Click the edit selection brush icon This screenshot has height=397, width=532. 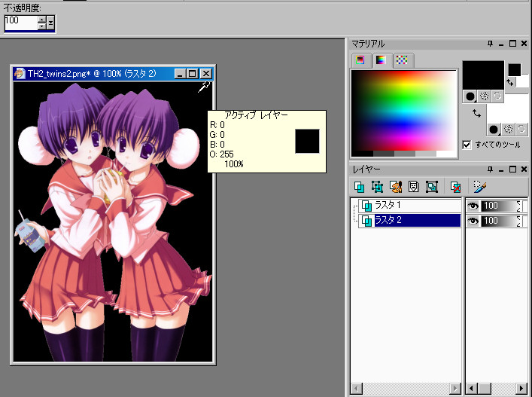[x=480, y=186]
